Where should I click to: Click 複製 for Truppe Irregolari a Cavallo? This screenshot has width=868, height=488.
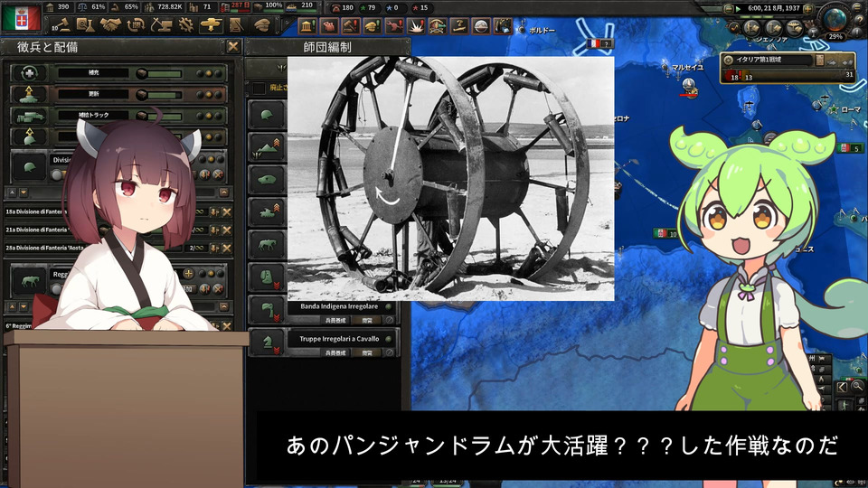(368, 352)
